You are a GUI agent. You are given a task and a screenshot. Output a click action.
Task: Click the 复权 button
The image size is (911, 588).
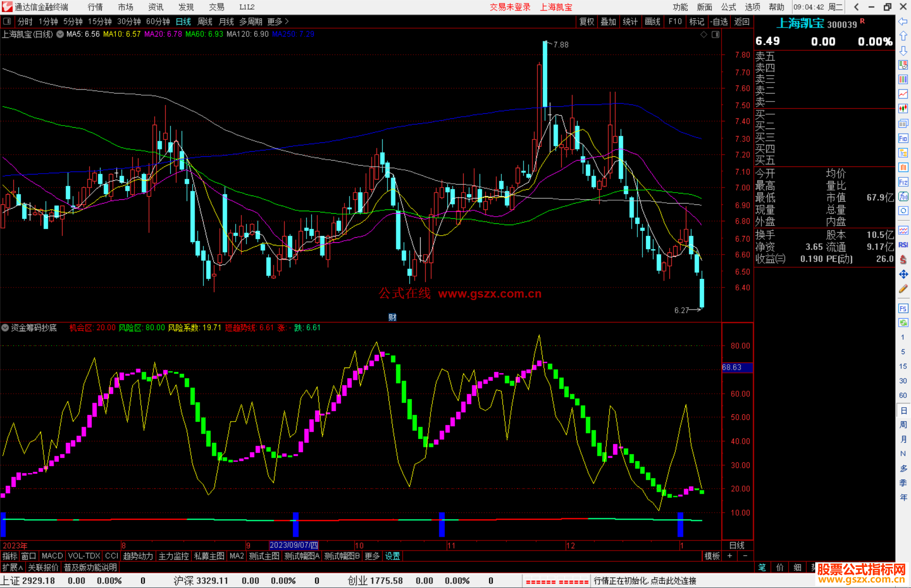pyautogui.click(x=586, y=21)
